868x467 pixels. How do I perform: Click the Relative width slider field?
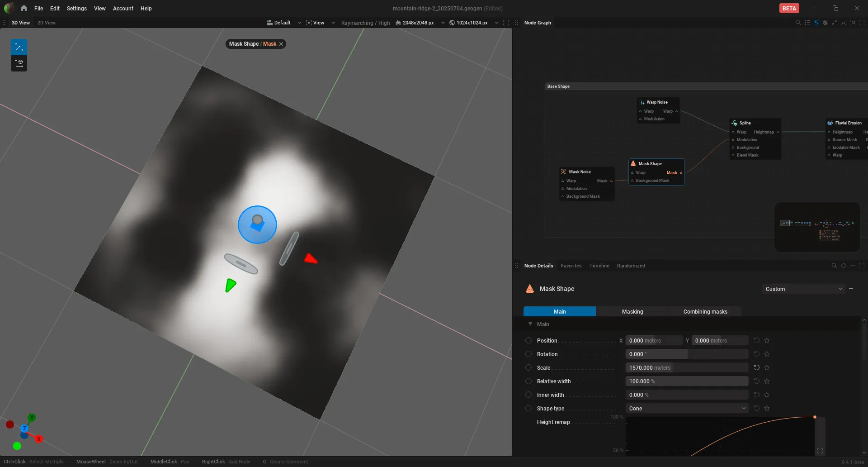[687, 381]
